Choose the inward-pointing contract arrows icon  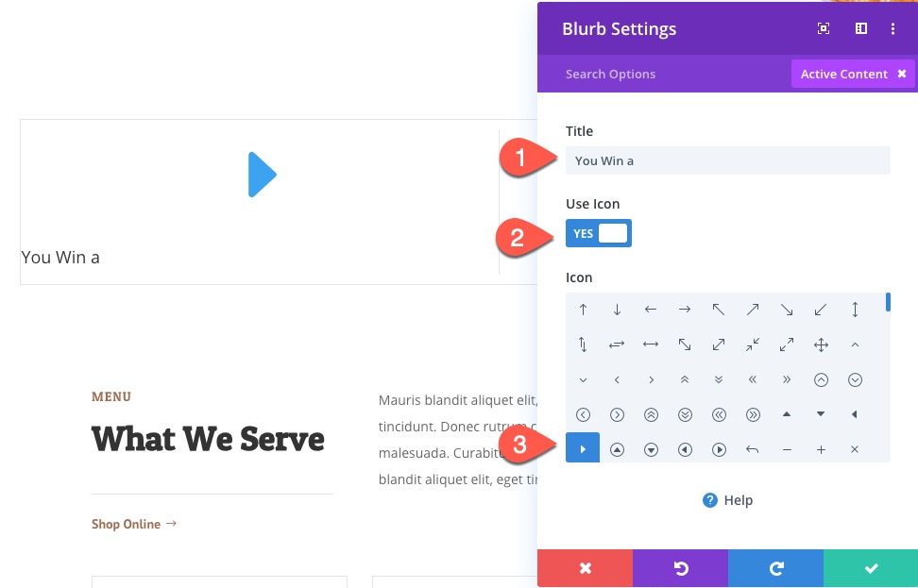click(753, 344)
